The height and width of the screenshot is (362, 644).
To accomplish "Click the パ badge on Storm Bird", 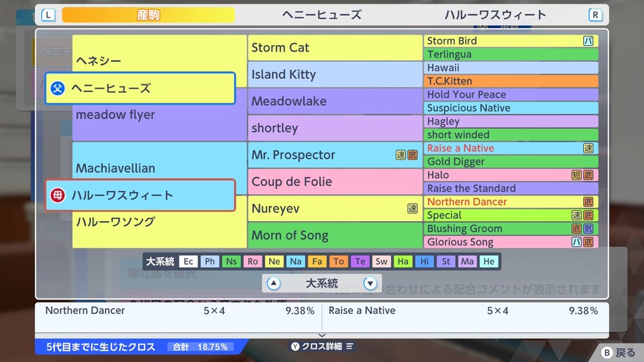I will point(588,41).
